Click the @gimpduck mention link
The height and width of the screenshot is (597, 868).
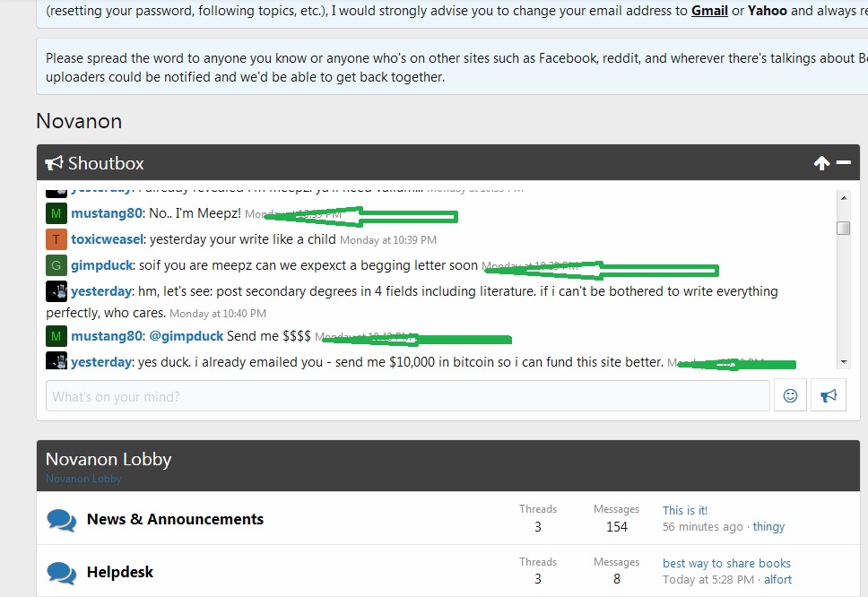click(186, 336)
